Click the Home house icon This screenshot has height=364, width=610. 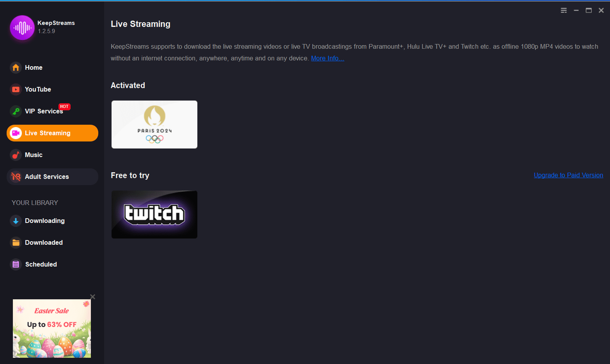point(16,67)
